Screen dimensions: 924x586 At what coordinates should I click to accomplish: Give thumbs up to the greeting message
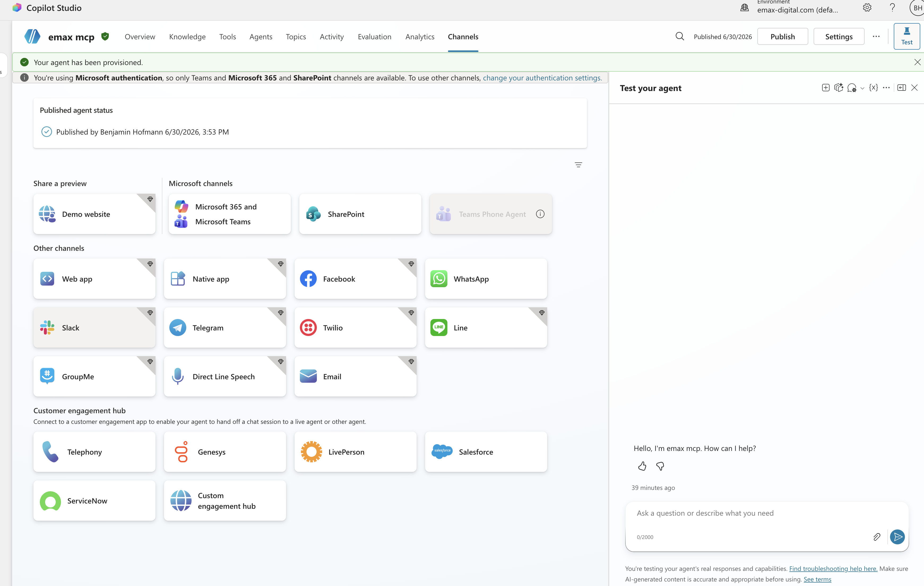642,466
